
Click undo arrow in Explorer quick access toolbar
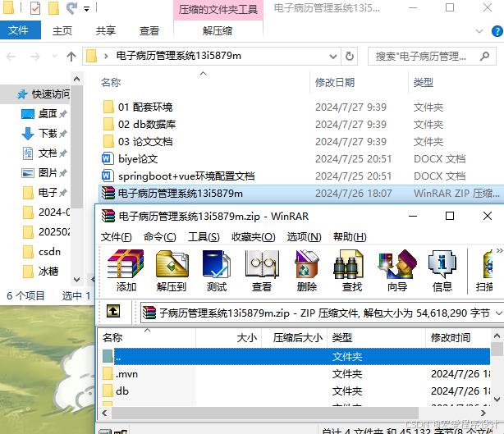[71, 8]
